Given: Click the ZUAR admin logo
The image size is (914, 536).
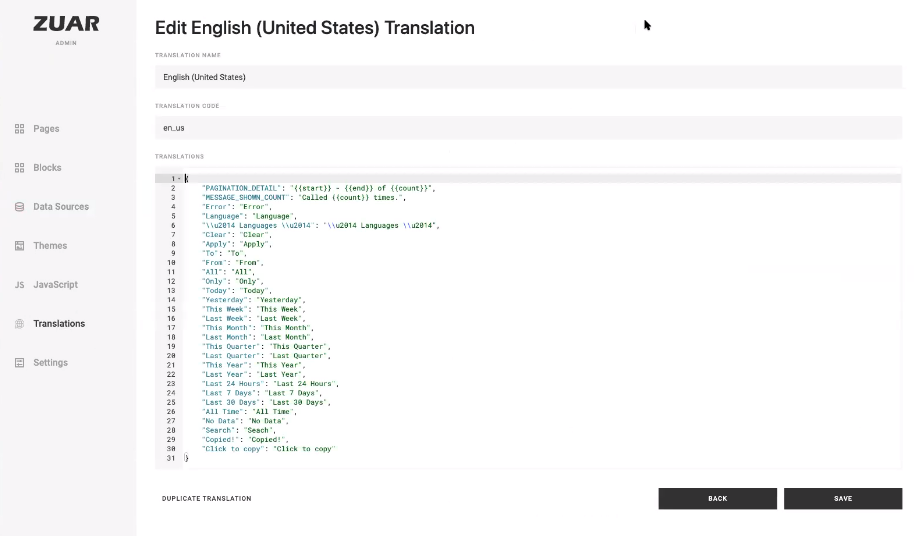Looking at the screenshot, I should (66, 29).
